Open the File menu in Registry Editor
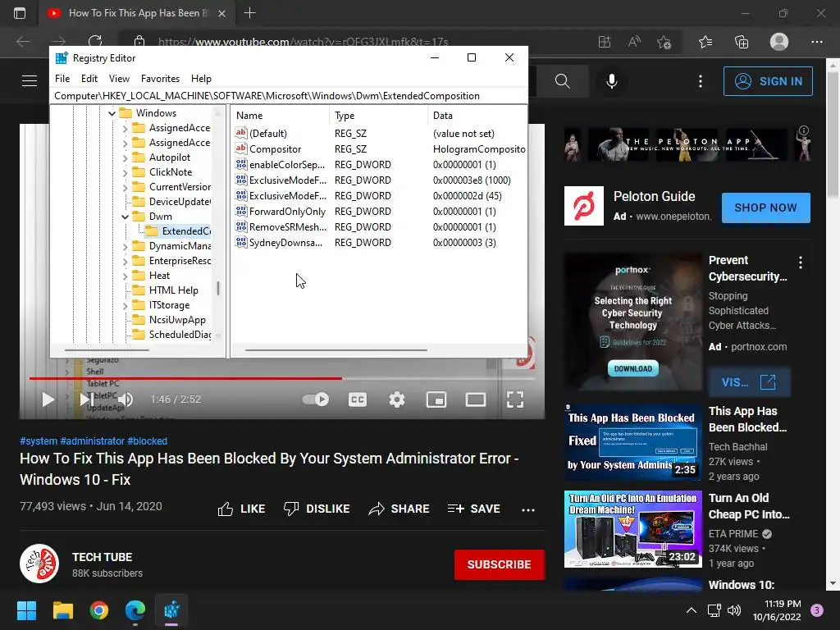 [62, 79]
